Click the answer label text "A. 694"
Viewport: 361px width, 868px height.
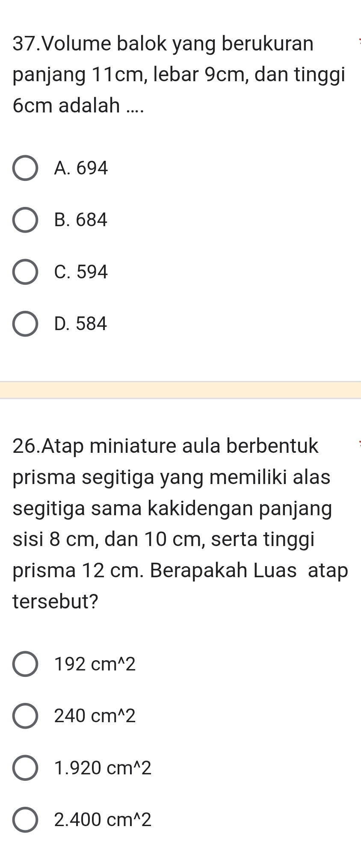pyautogui.click(x=81, y=168)
